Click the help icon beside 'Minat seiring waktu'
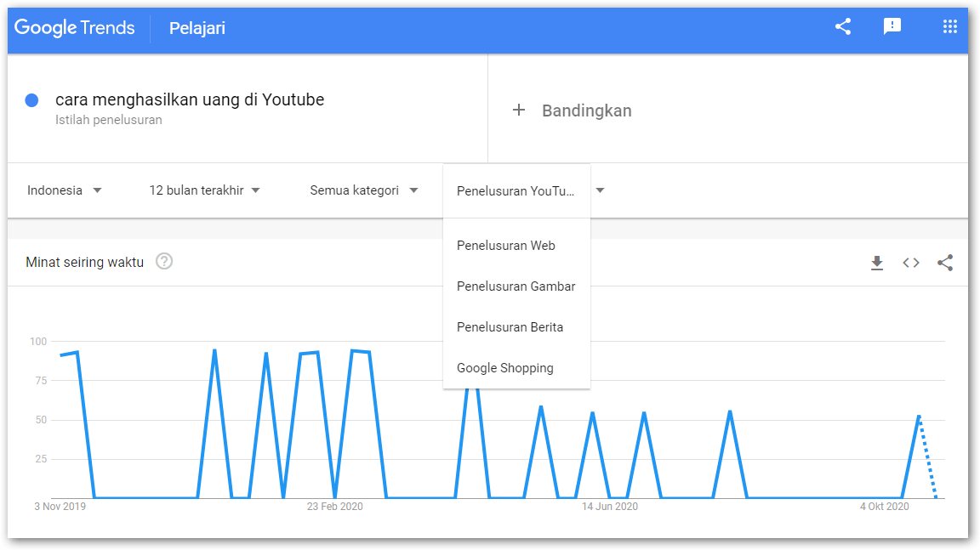980x550 pixels. coord(163,261)
